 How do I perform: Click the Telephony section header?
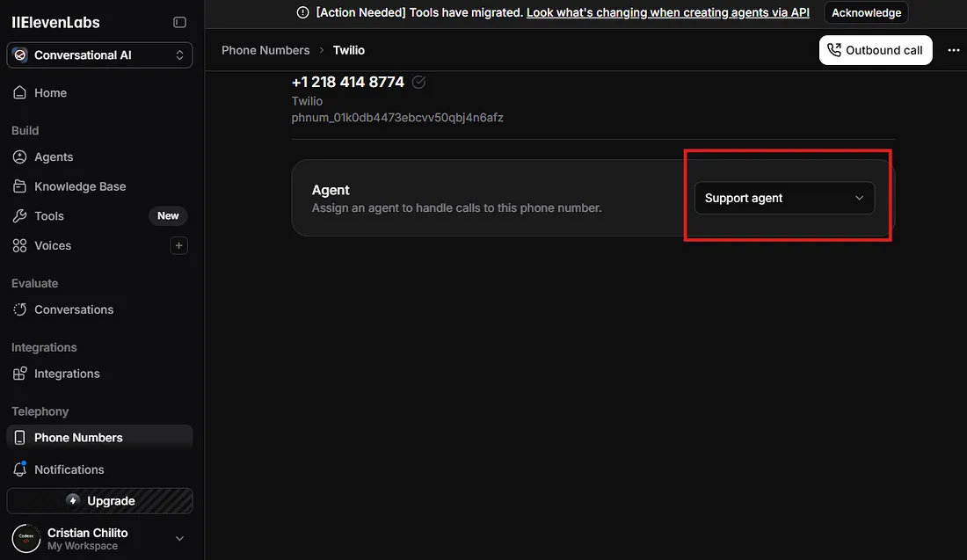[x=40, y=411]
